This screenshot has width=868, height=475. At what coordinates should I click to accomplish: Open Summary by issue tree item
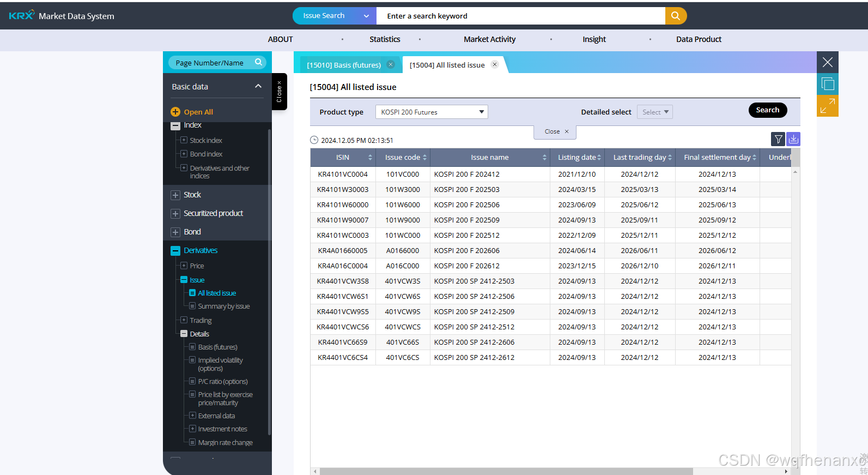tap(224, 306)
